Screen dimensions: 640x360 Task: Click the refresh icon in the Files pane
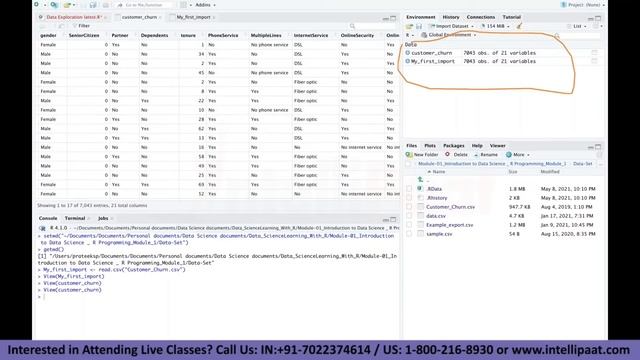tap(599, 155)
